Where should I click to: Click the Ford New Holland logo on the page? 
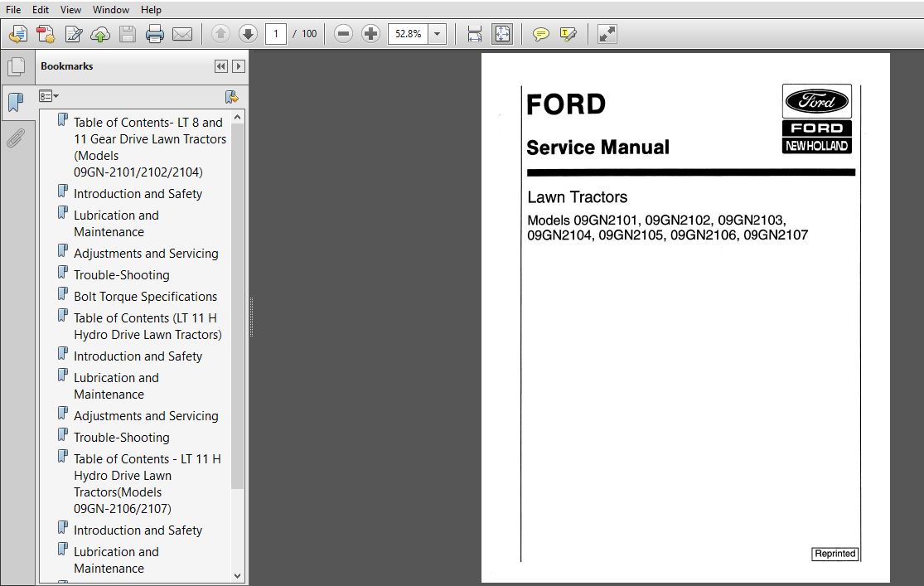tap(817, 119)
